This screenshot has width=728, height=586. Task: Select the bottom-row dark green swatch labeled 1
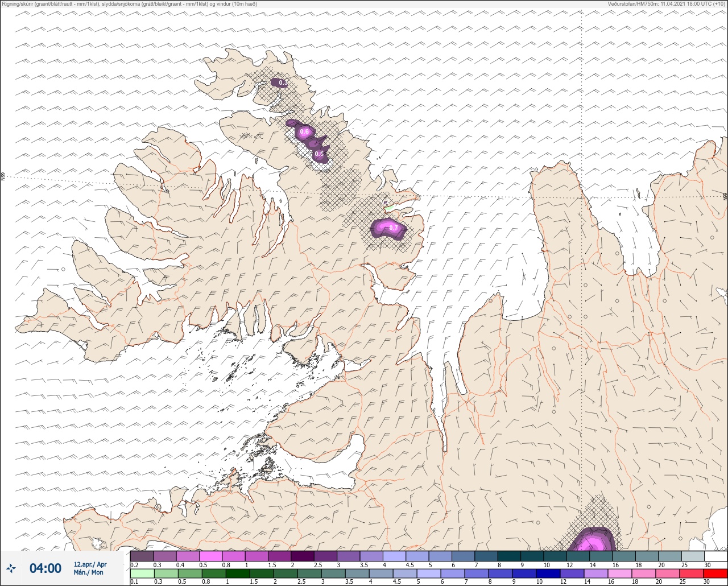pyautogui.click(x=238, y=573)
